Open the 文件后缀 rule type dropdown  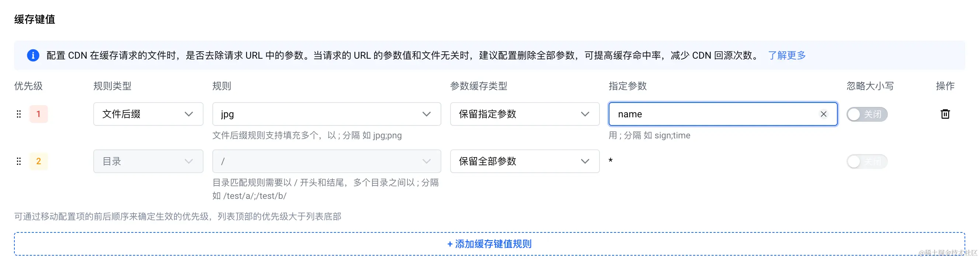click(148, 114)
